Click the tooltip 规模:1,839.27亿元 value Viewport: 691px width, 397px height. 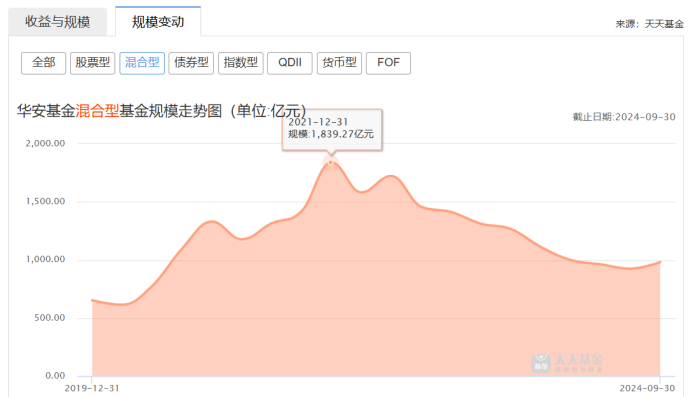pos(331,134)
